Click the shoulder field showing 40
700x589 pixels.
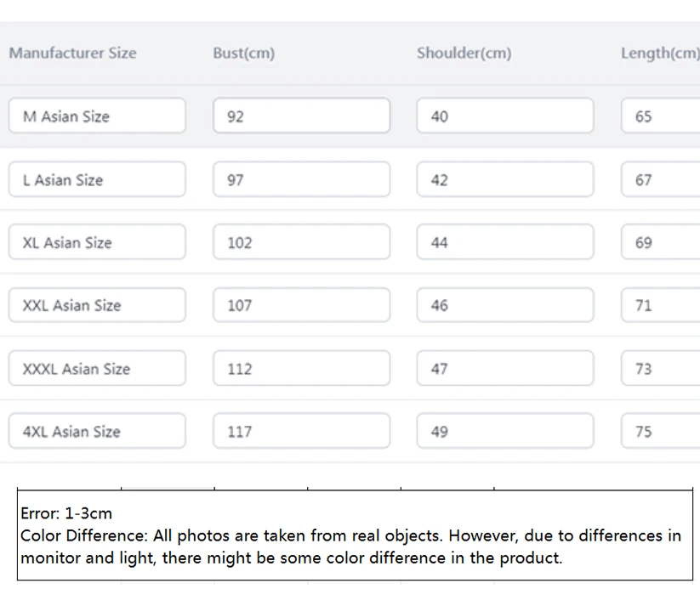point(505,116)
